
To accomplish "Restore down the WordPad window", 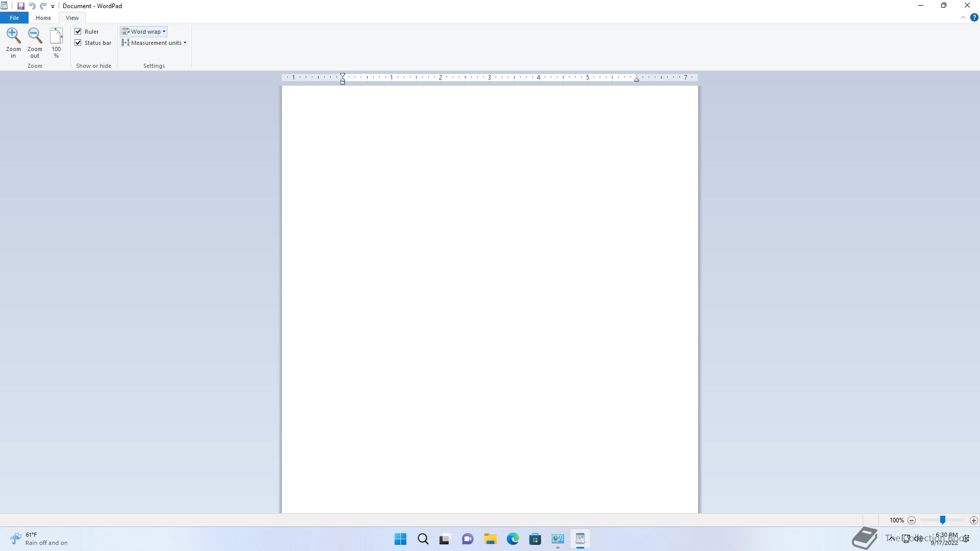I will pos(944,6).
